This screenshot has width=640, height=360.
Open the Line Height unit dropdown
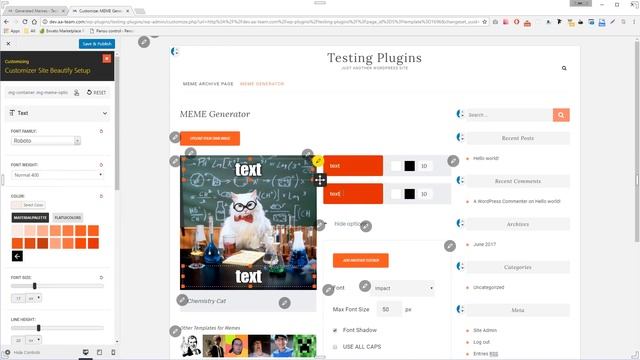tap(33, 340)
